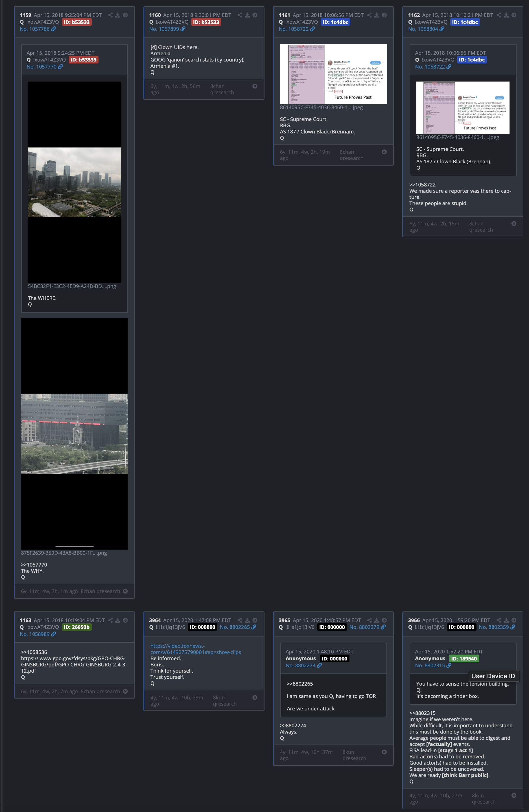Share post 1162 via share icon
Screen dimensions: 529x812
point(499,15)
